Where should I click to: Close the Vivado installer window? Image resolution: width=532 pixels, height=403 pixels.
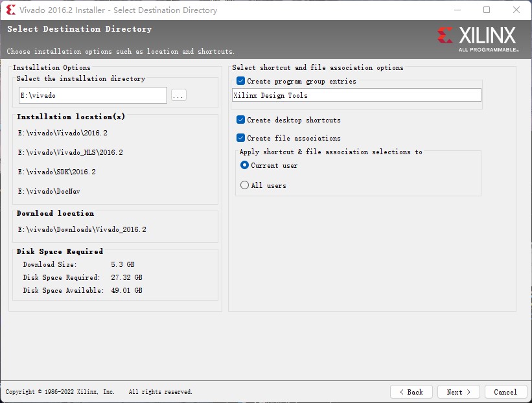(x=516, y=10)
